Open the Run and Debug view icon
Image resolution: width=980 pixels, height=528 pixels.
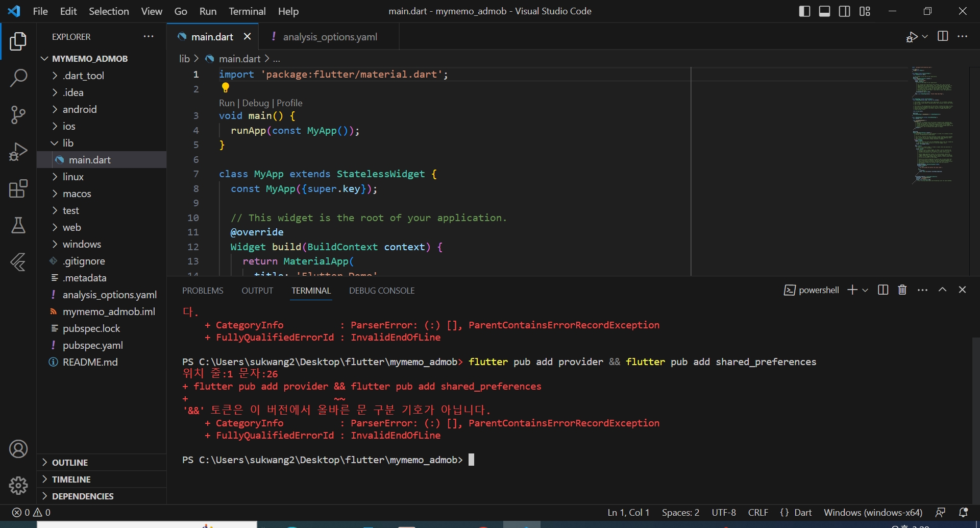pos(18,152)
